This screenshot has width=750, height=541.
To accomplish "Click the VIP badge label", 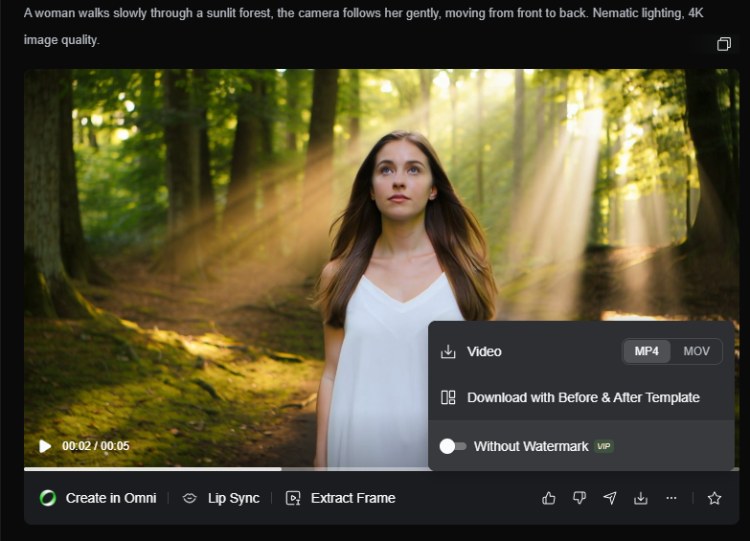I will pos(604,446).
